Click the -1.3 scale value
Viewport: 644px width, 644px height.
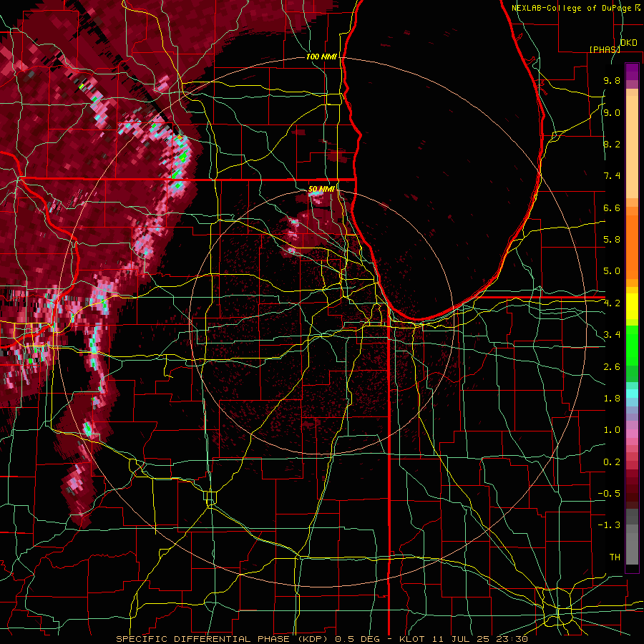[x=609, y=525]
